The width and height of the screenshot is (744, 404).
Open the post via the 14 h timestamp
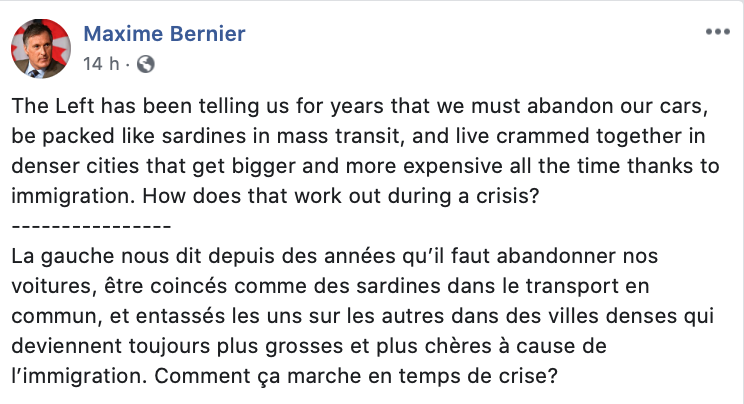click(x=101, y=64)
